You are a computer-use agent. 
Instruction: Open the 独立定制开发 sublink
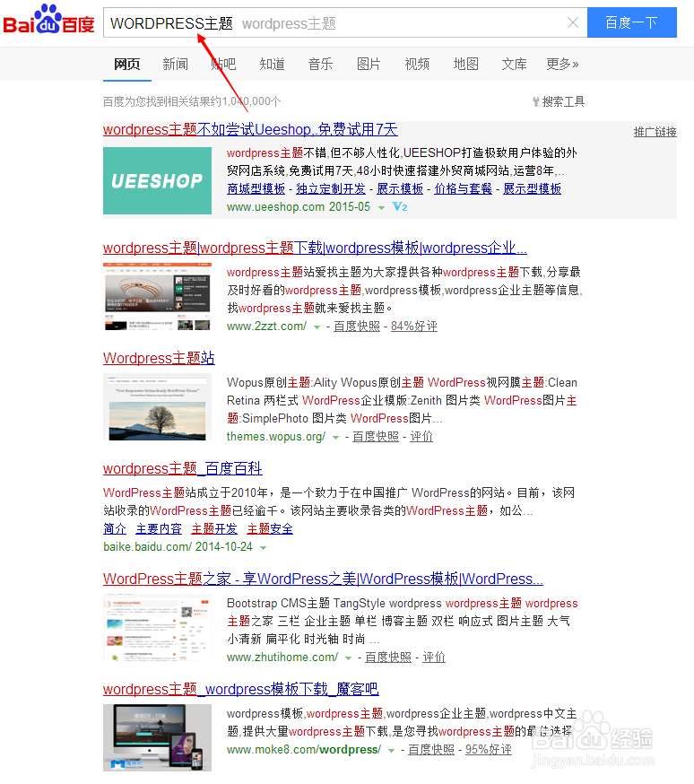pos(331,188)
